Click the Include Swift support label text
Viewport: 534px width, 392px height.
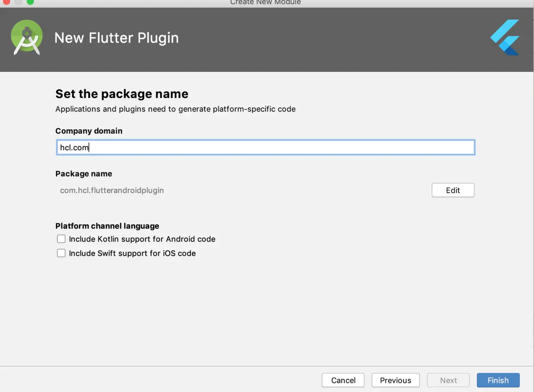(132, 253)
